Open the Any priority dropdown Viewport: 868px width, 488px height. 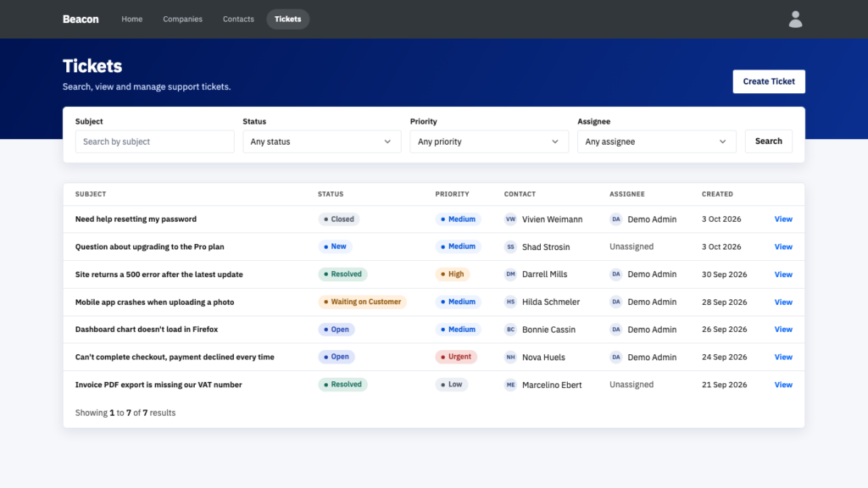pos(489,141)
